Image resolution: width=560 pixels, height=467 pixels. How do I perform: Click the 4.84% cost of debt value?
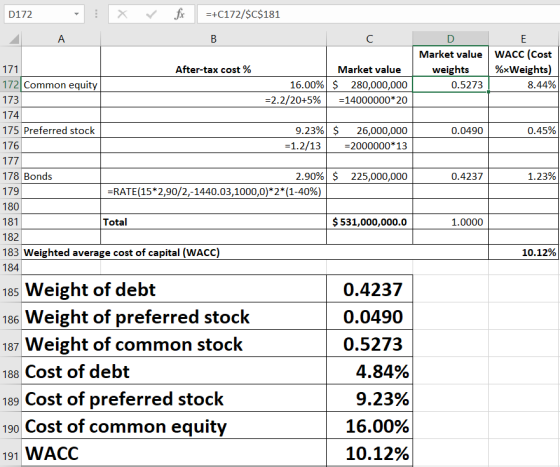click(369, 371)
